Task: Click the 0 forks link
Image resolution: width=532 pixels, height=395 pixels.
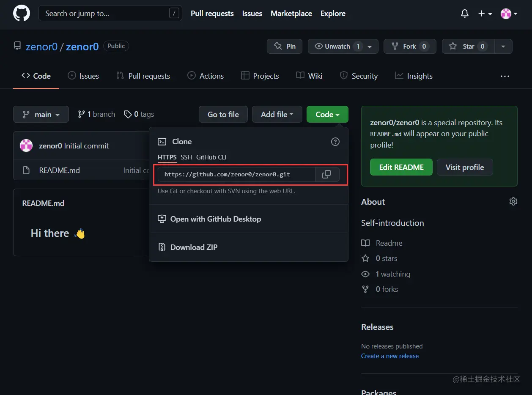Action: pyautogui.click(x=380, y=289)
